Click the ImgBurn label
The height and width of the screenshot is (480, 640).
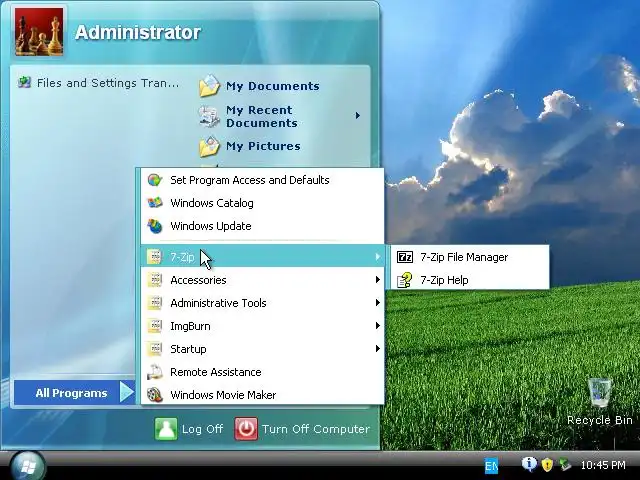(190, 326)
